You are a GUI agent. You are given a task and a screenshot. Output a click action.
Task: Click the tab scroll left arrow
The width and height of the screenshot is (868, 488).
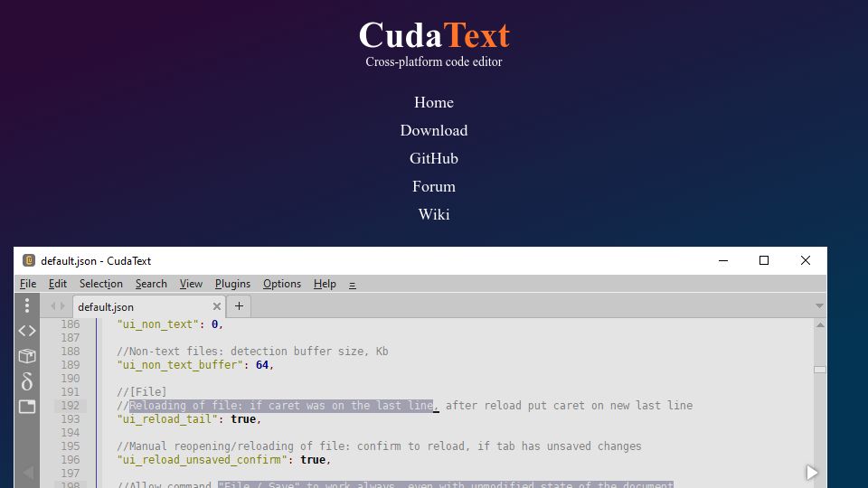tap(53, 306)
